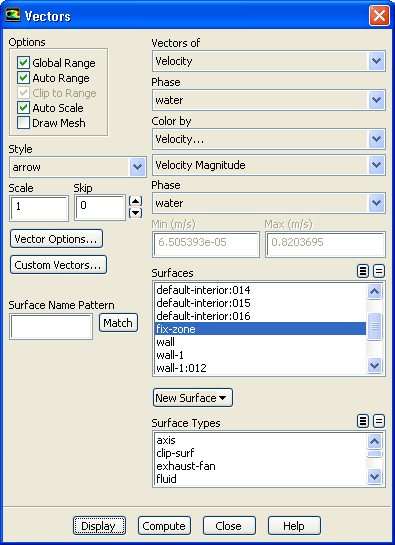This screenshot has width=395, height=545.
Task: Click the Skip input field
Action: click(x=100, y=208)
